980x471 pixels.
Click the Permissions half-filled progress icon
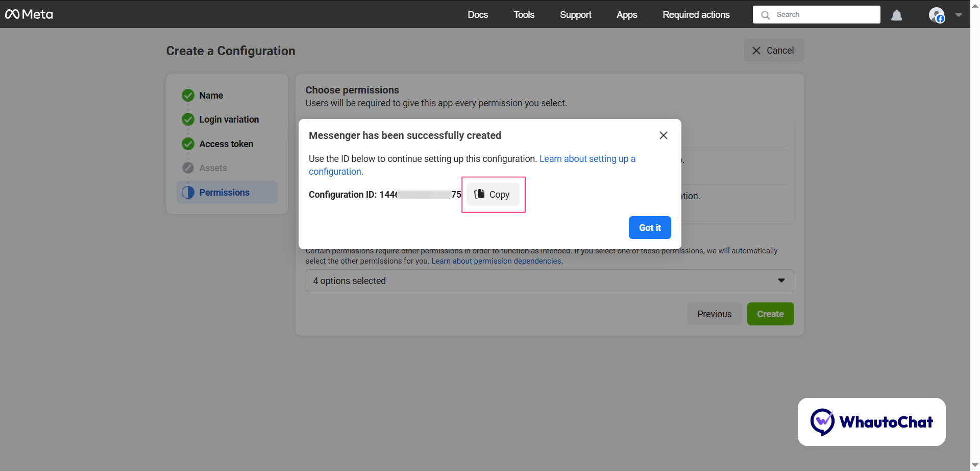point(188,192)
